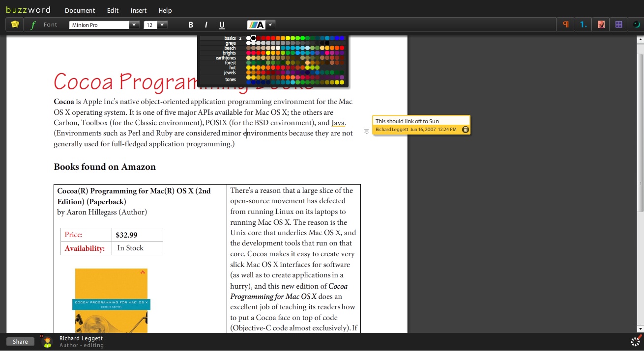Open the purple Table tools icon
This screenshot has width=644, height=351.
point(619,24)
